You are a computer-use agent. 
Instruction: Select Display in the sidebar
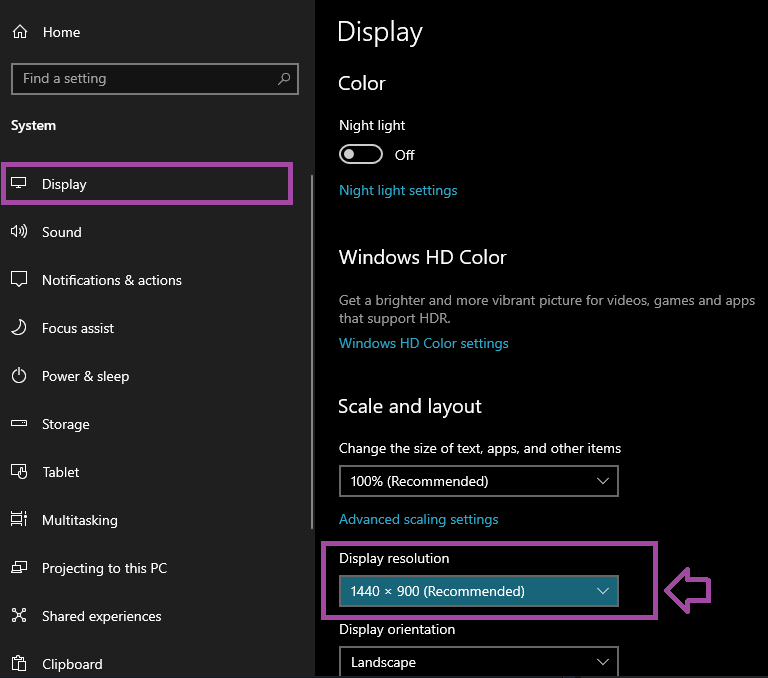64,184
